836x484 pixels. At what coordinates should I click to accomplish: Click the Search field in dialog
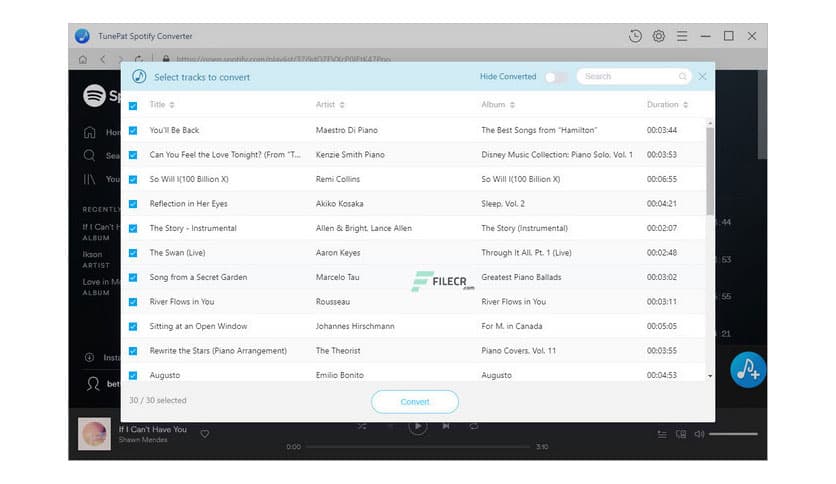click(x=634, y=77)
